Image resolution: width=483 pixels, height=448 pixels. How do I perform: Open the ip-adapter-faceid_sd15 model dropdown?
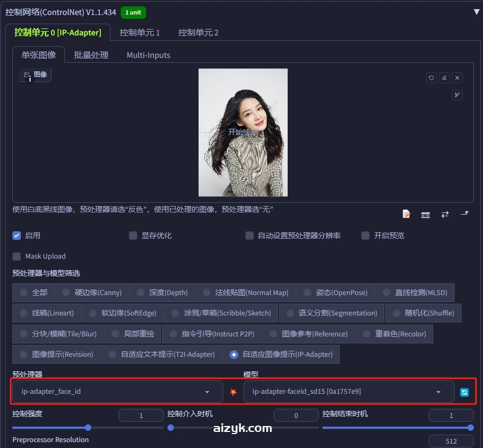pos(348,392)
